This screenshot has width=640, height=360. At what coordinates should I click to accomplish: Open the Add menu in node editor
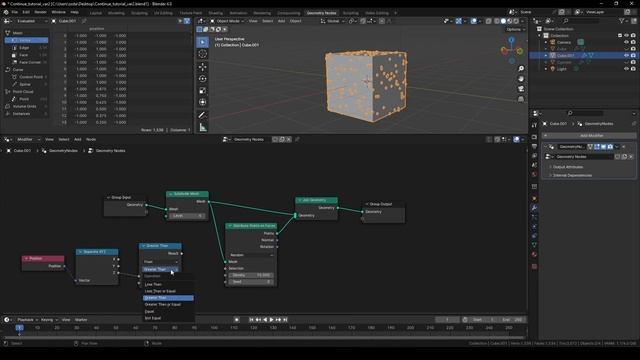click(x=78, y=140)
